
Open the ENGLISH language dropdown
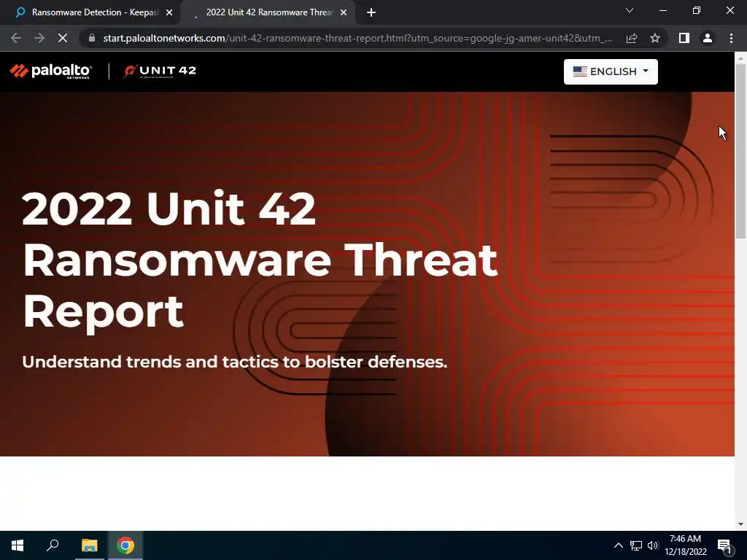pos(611,71)
